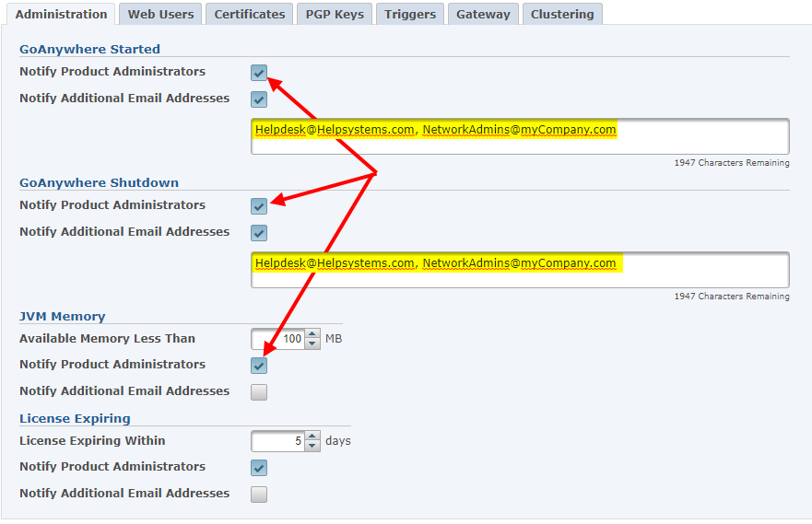Viewport: 812px width, 524px height.
Task: Increase Available Memory Less Than value
Action: click(x=312, y=334)
